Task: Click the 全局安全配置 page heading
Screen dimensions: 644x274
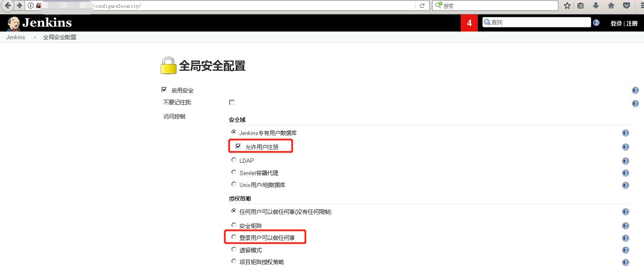Action: (212, 66)
